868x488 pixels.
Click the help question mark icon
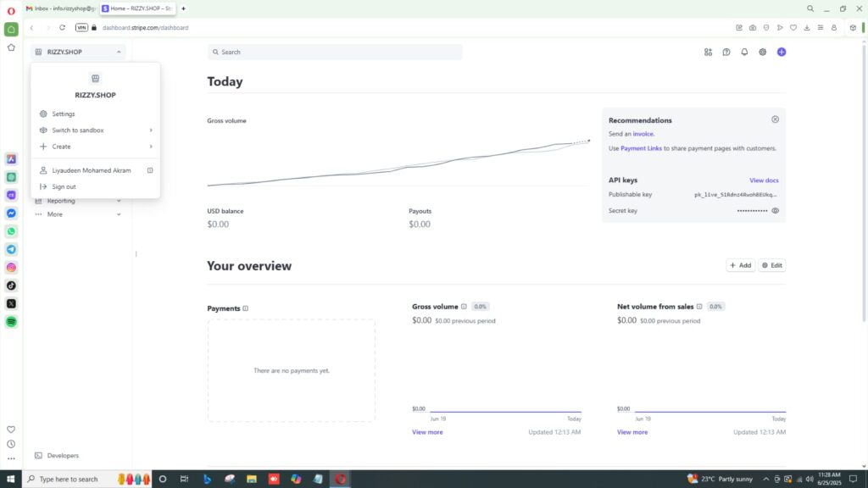click(726, 52)
